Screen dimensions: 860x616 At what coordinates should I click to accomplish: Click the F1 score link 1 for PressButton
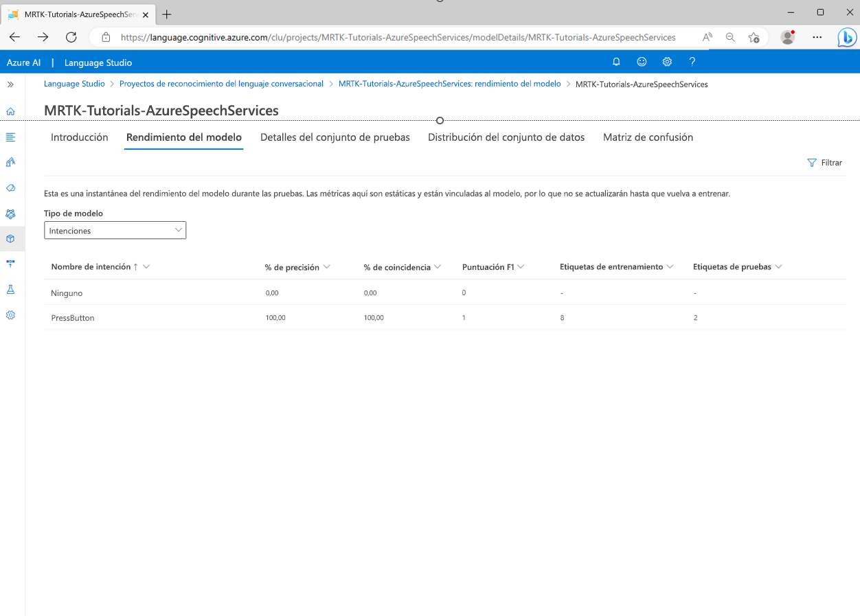click(464, 318)
